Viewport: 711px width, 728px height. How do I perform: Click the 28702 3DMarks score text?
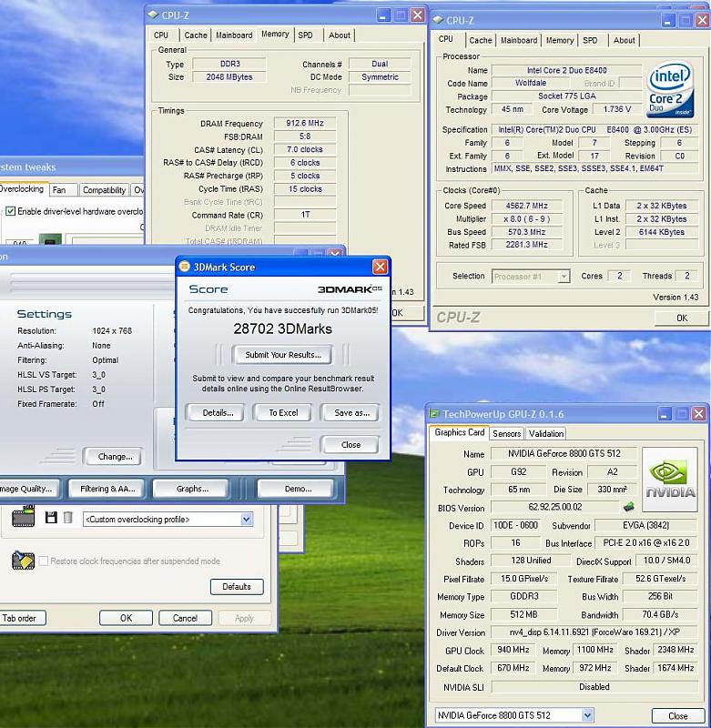click(x=283, y=329)
